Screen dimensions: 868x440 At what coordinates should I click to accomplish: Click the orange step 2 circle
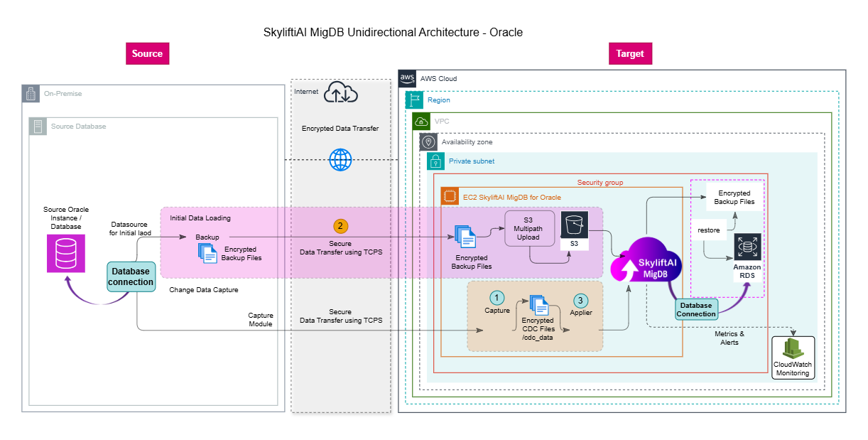coord(340,226)
